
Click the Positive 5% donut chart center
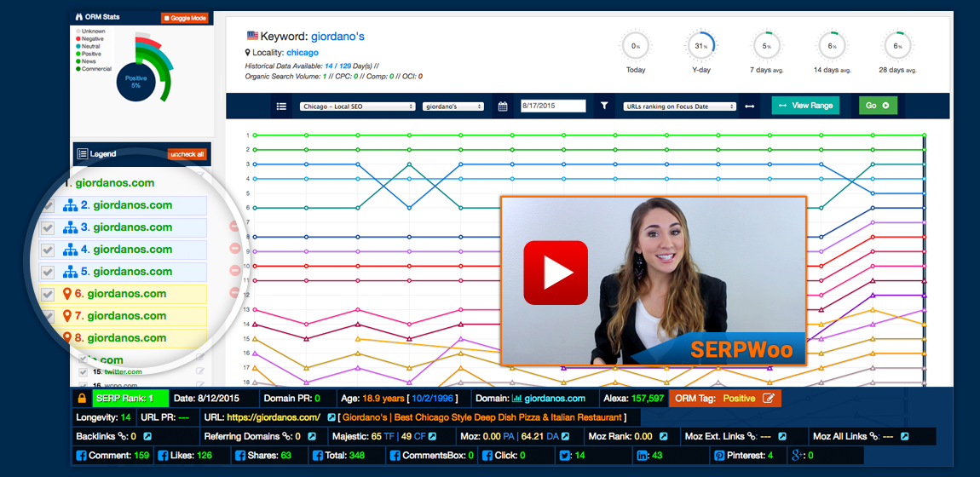point(135,82)
